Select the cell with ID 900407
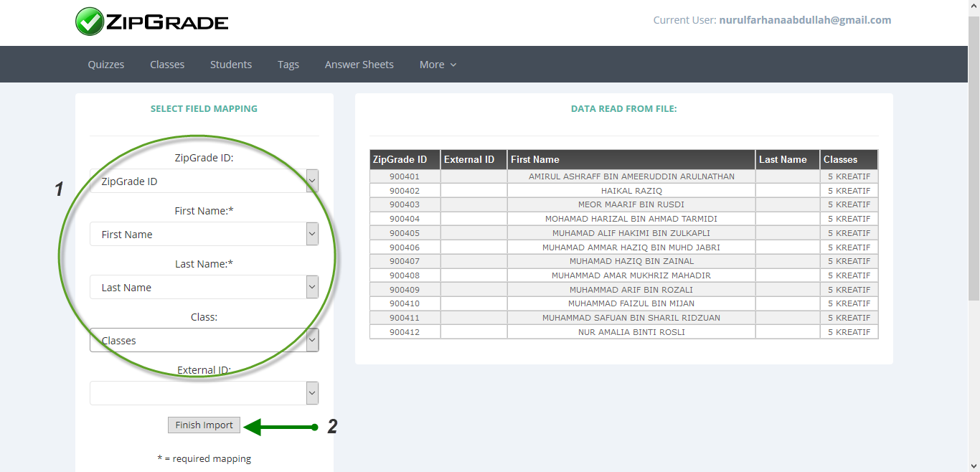The height and width of the screenshot is (472, 980). (405, 261)
